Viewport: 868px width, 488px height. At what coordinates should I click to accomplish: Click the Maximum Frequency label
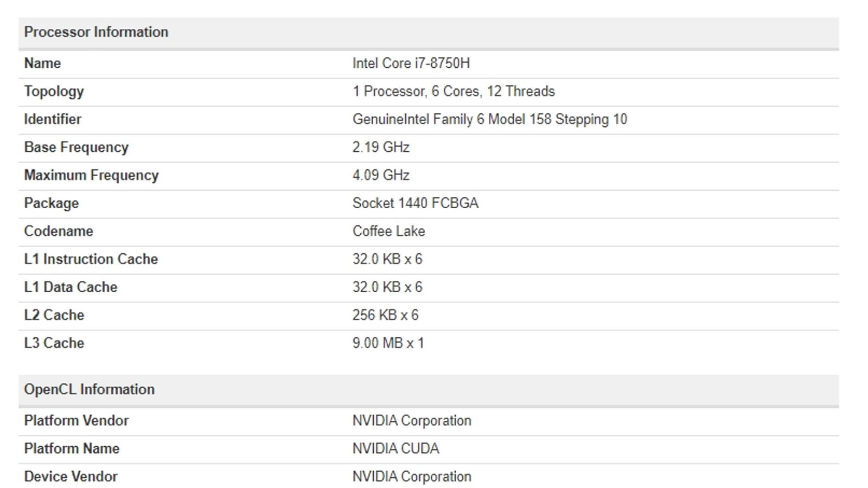pyautogui.click(x=91, y=176)
